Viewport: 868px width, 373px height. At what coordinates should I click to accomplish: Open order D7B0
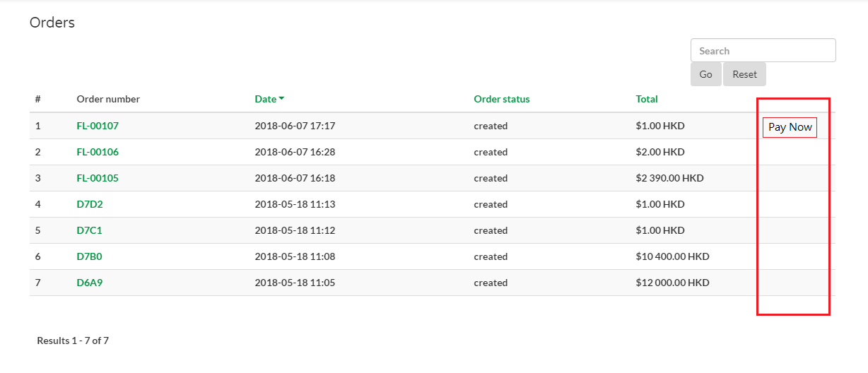(89, 256)
